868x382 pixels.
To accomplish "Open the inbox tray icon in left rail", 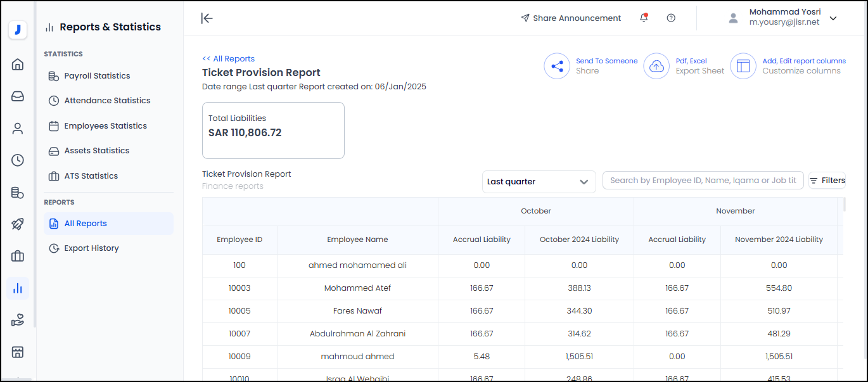I will coord(18,96).
